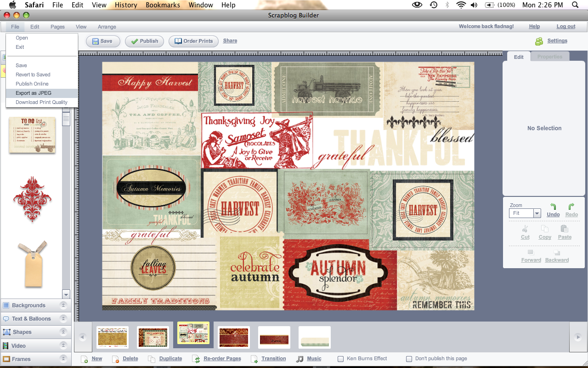Image resolution: width=588 pixels, height=368 pixels.
Task: Check "Don't publish this page"
Action: pyautogui.click(x=409, y=359)
